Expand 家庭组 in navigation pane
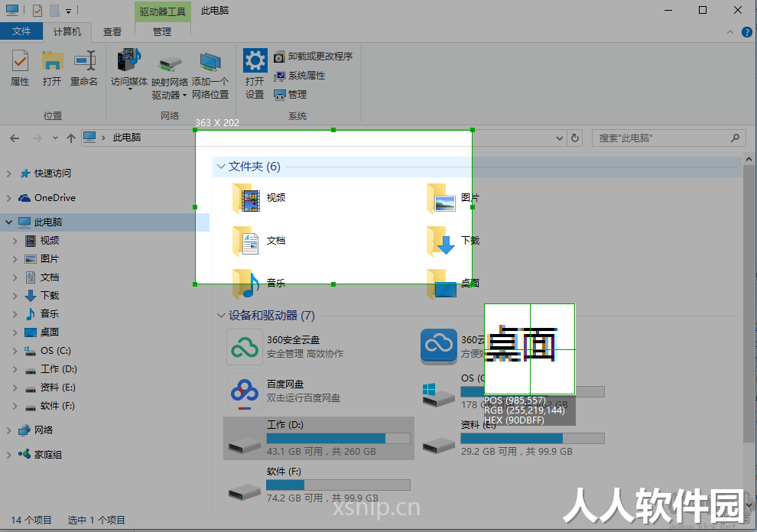The image size is (757, 532). (x=8, y=455)
